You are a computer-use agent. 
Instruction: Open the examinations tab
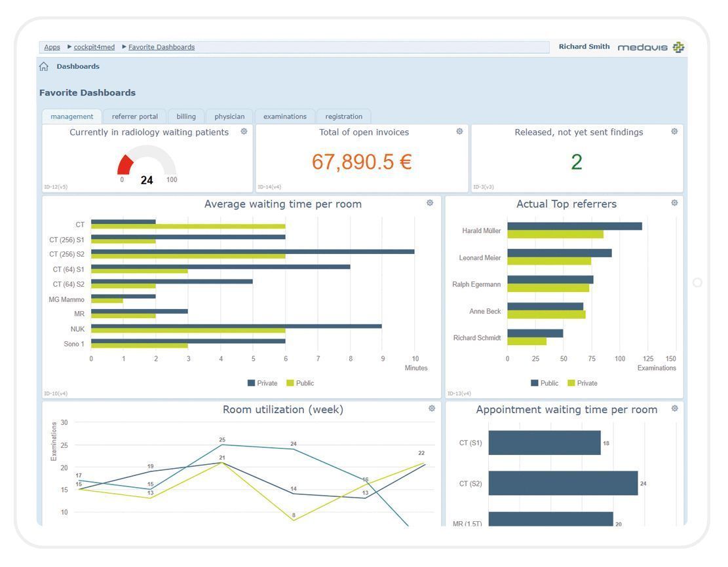[284, 117]
